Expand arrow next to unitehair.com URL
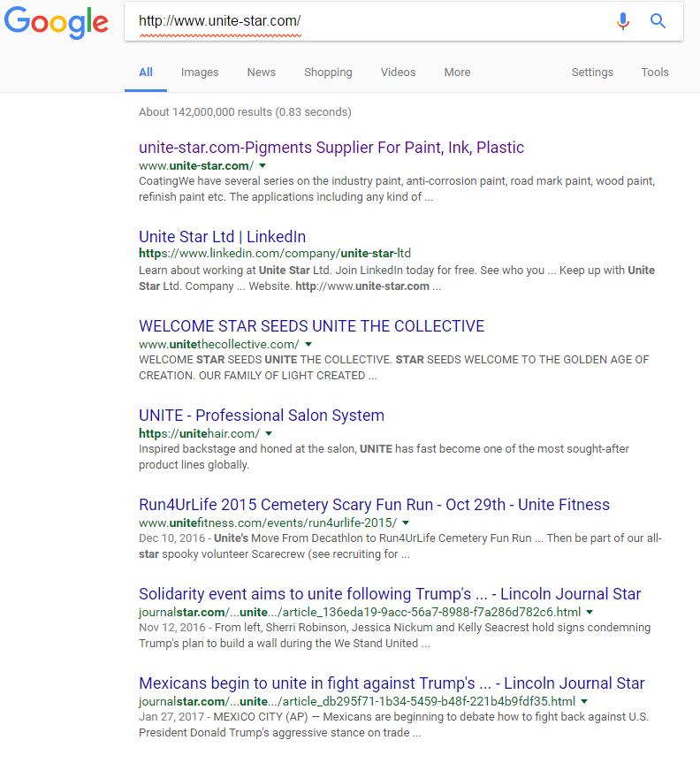The image size is (700, 763). [x=269, y=433]
